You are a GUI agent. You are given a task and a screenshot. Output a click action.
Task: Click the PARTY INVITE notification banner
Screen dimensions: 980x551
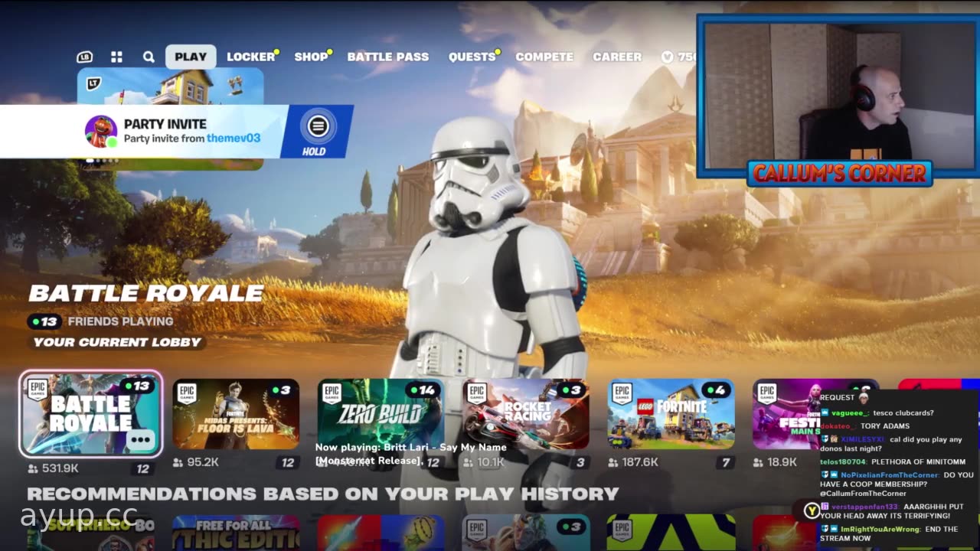pos(176,131)
